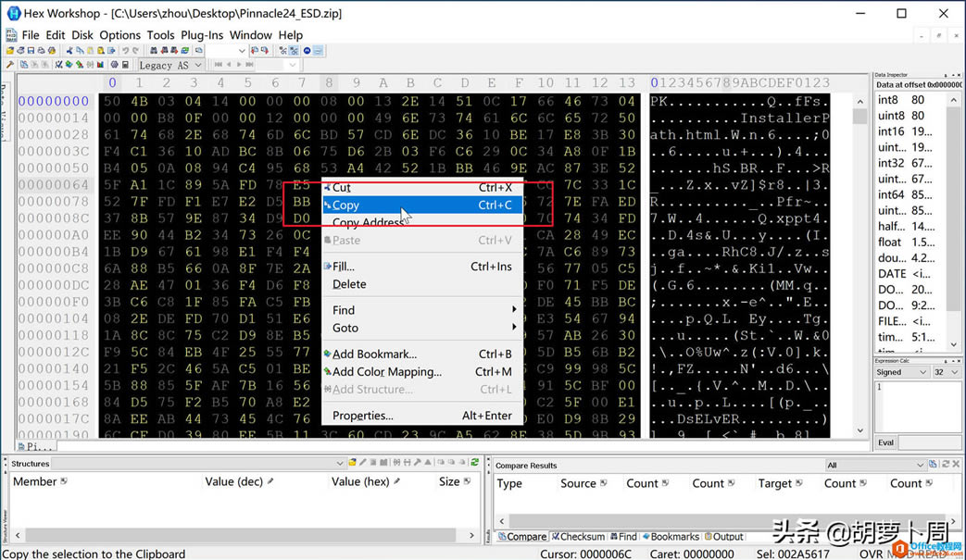The image size is (966, 560).
Task: Click the Pi... document tab below the hex view
Action: pyautogui.click(x=36, y=446)
